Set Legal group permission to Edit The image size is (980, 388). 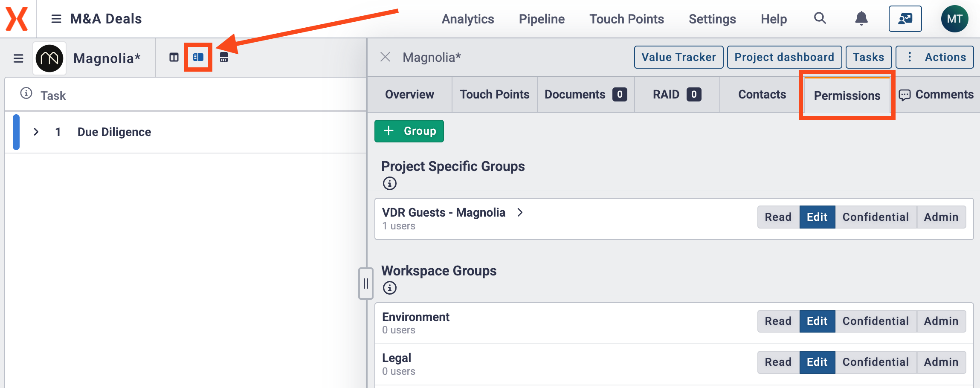click(x=817, y=362)
